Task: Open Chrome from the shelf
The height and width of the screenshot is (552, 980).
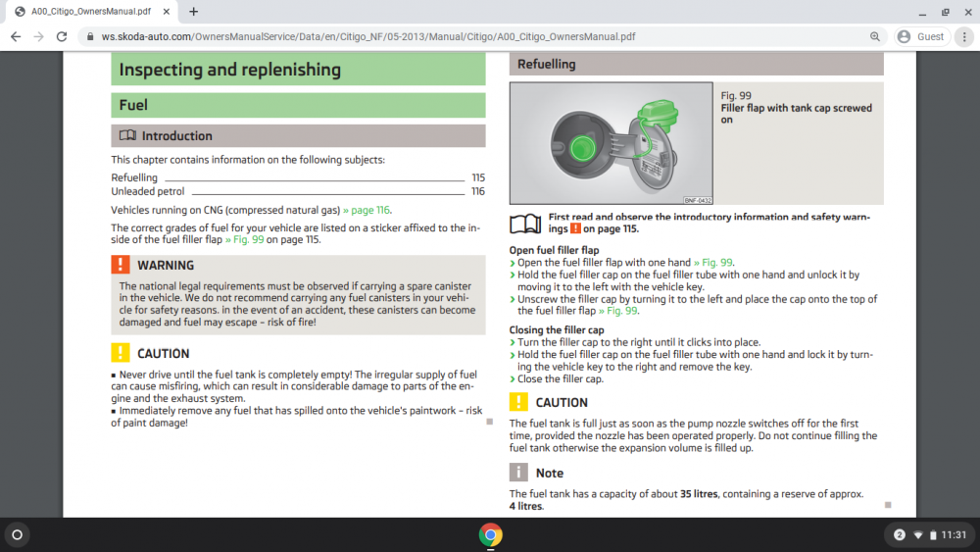Action: coord(491,535)
